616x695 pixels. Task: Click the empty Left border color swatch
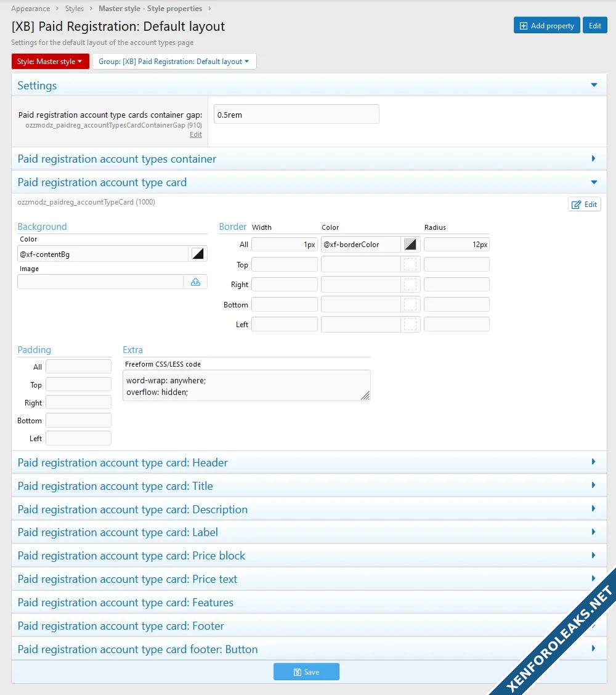coord(410,324)
